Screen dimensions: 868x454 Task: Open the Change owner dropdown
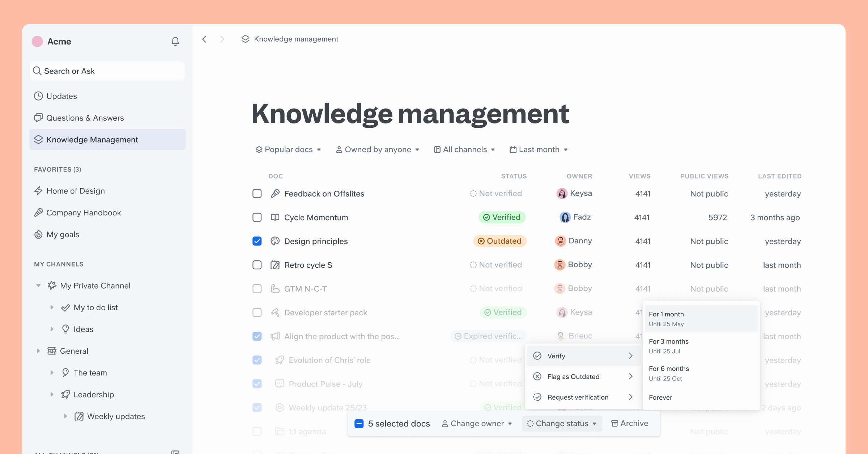(x=477, y=424)
